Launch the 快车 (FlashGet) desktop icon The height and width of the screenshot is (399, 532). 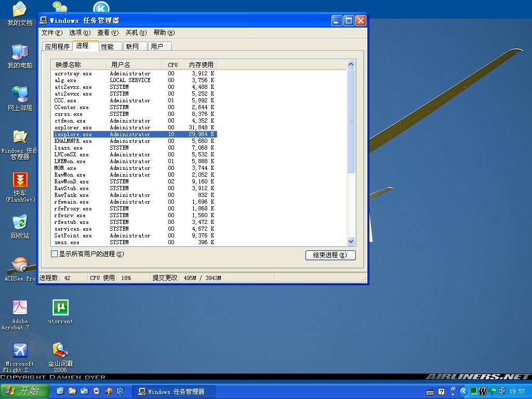point(20,187)
